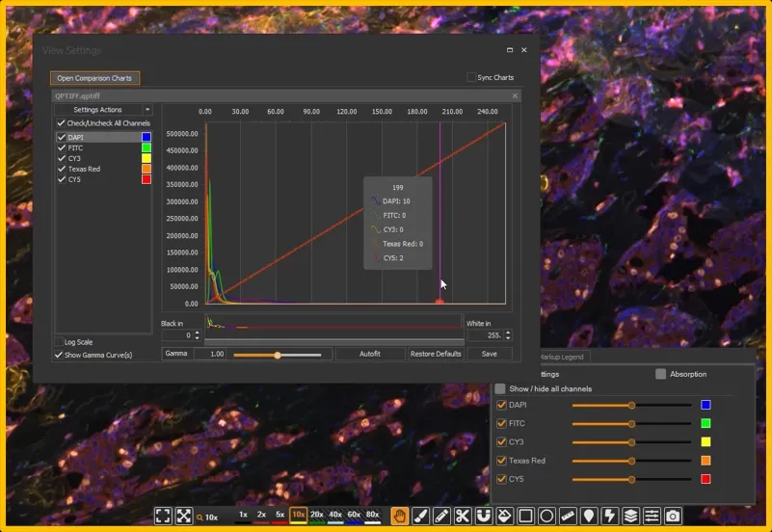Screen dimensions: 772x532
Task: Select the Pan hand tool
Action: coord(400,516)
